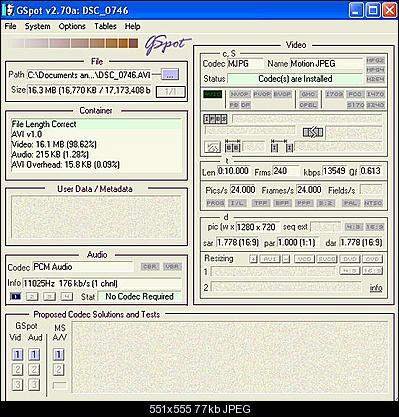This screenshot has height=417, width=399.
Task: Toggle the PROG indicator
Action: (x=215, y=203)
